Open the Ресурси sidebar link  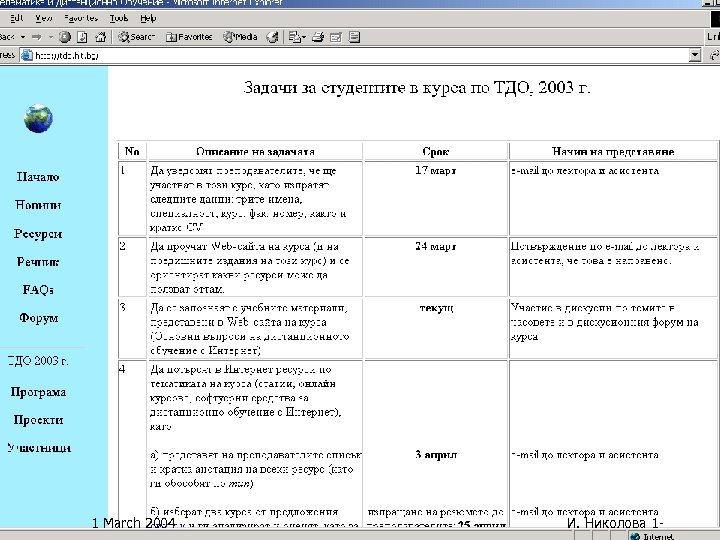click(x=38, y=234)
